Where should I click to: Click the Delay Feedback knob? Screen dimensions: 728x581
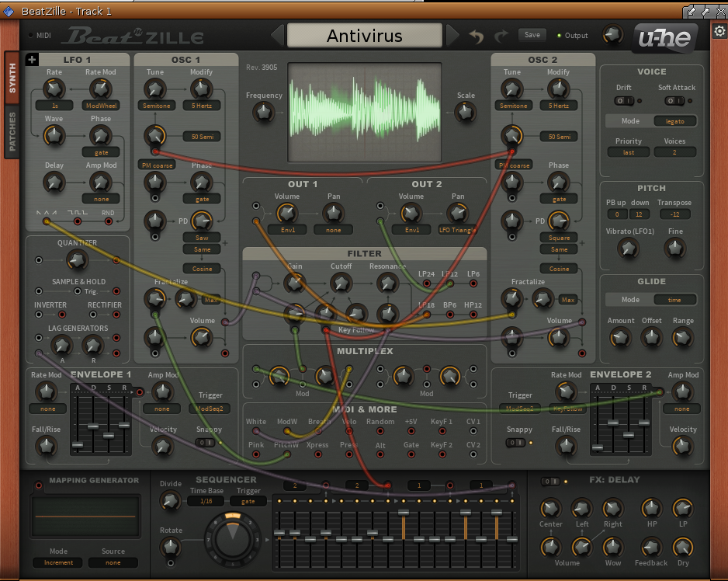(x=651, y=547)
